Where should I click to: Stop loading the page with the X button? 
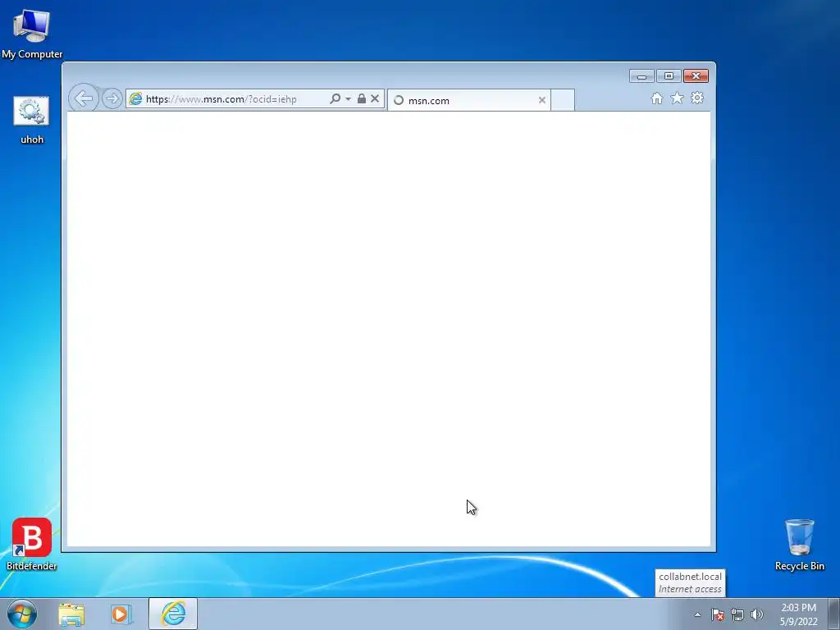[375, 98]
